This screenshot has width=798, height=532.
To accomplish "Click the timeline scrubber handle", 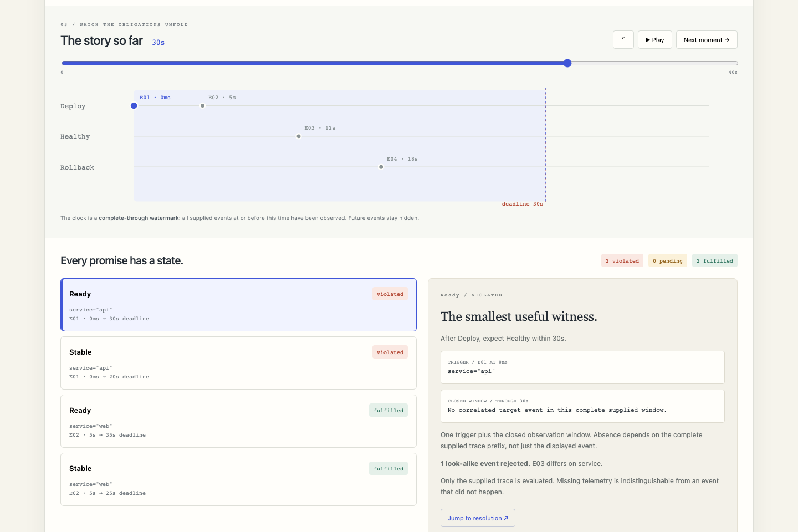I will 567,63.
